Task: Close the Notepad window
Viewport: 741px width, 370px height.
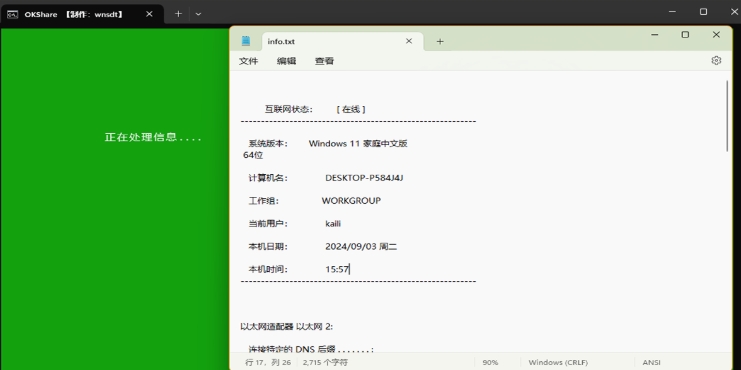Action: (716, 34)
